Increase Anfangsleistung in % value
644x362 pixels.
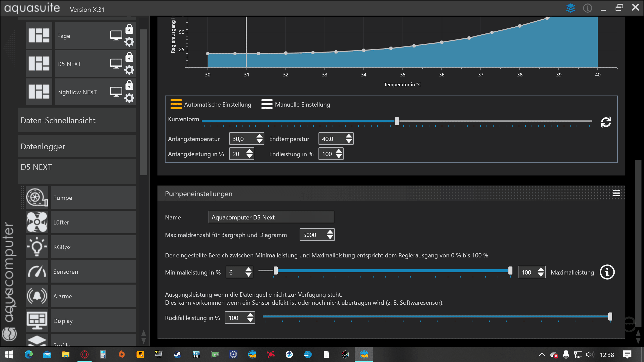tap(250, 151)
